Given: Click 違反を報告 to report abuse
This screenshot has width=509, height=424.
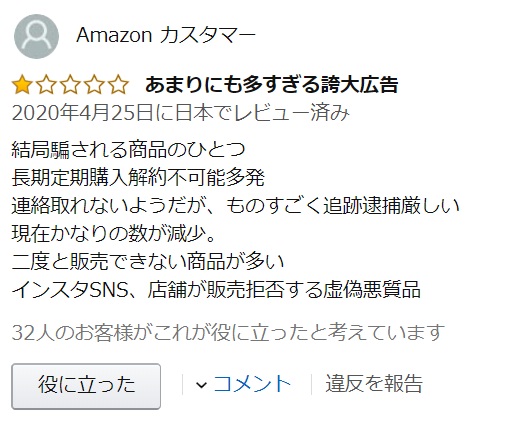Looking at the screenshot, I should [x=374, y=384].
